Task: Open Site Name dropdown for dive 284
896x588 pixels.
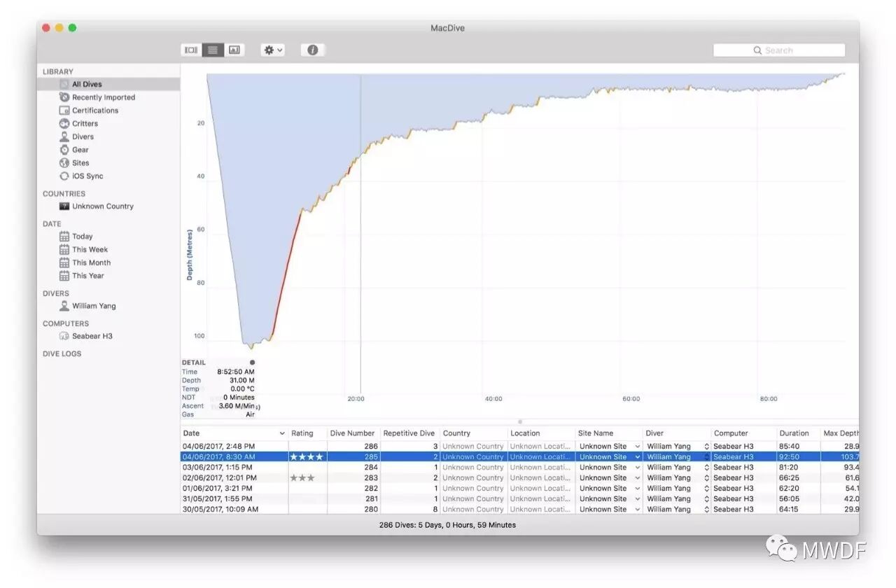Action: 638,468
